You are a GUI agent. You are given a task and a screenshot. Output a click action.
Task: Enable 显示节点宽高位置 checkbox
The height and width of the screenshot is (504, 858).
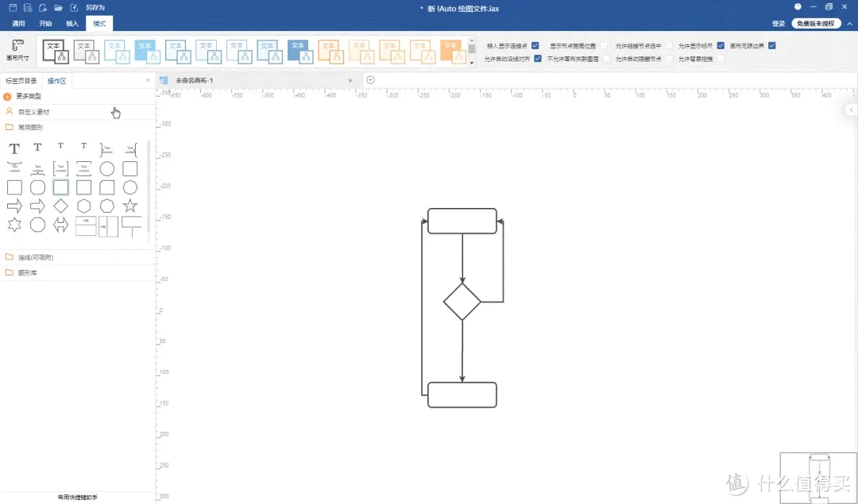pyautogui.click(x=604, y=46)
